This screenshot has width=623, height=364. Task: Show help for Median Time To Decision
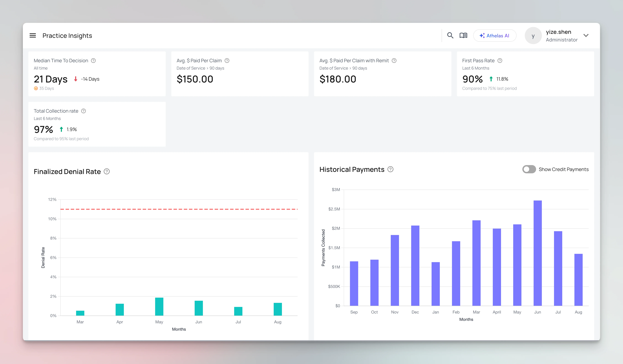93,61
